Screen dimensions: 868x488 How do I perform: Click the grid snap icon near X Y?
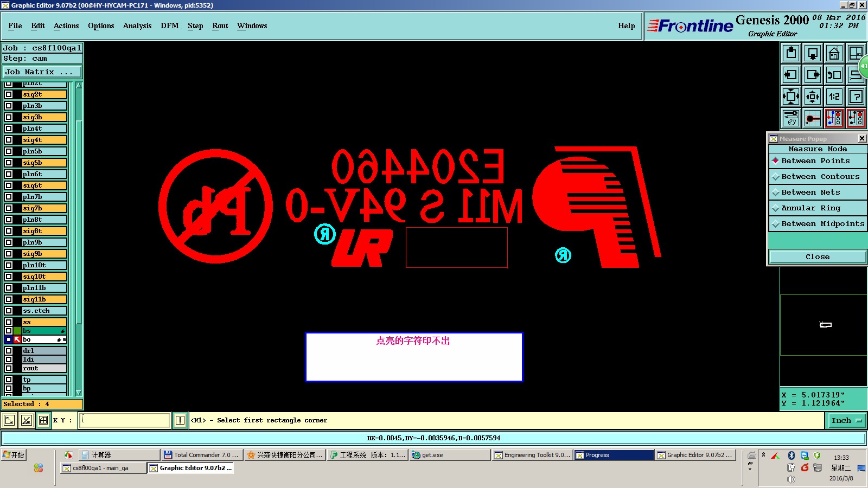(43, 420)
